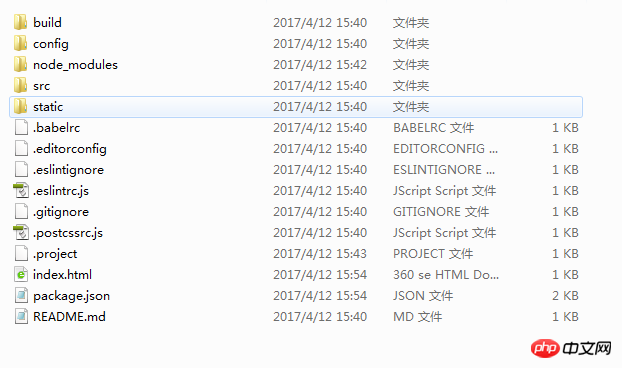Screen dimensions: 622x368
Task: Click the .gitignore file icon
Action: coord(21,211)
